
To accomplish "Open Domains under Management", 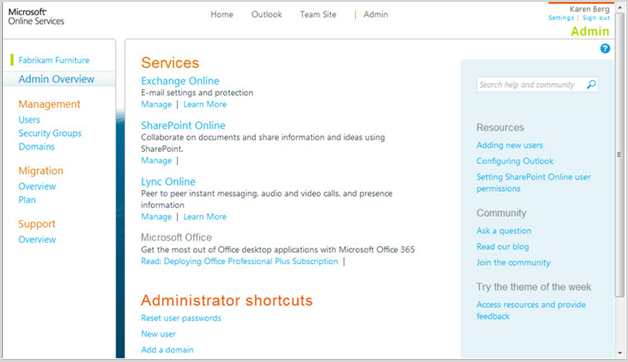I will pos(36,147).
